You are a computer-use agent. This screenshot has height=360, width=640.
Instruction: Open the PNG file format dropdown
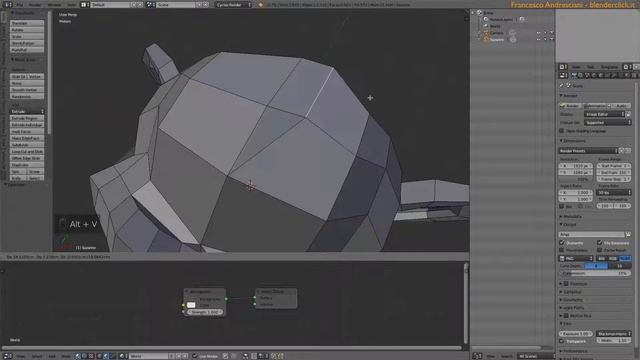point(576,258)
